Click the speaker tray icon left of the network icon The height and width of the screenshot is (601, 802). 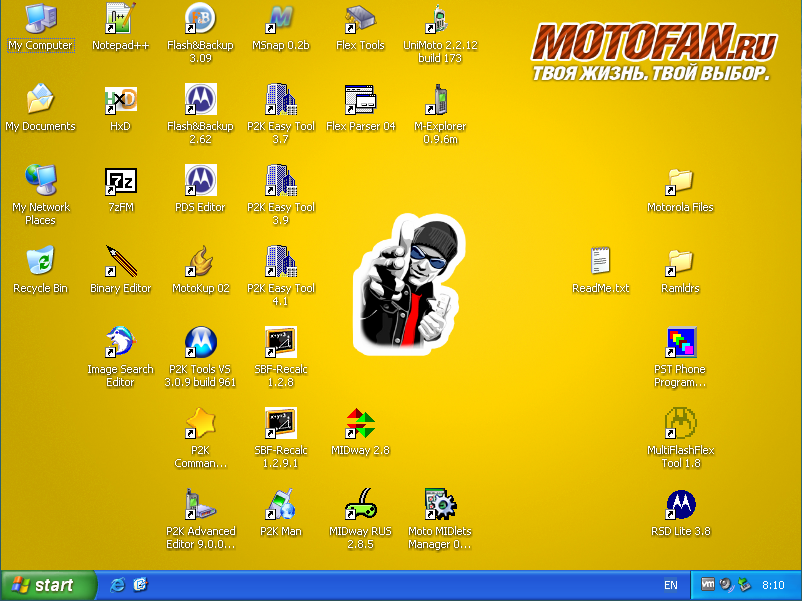pos(726,584)
